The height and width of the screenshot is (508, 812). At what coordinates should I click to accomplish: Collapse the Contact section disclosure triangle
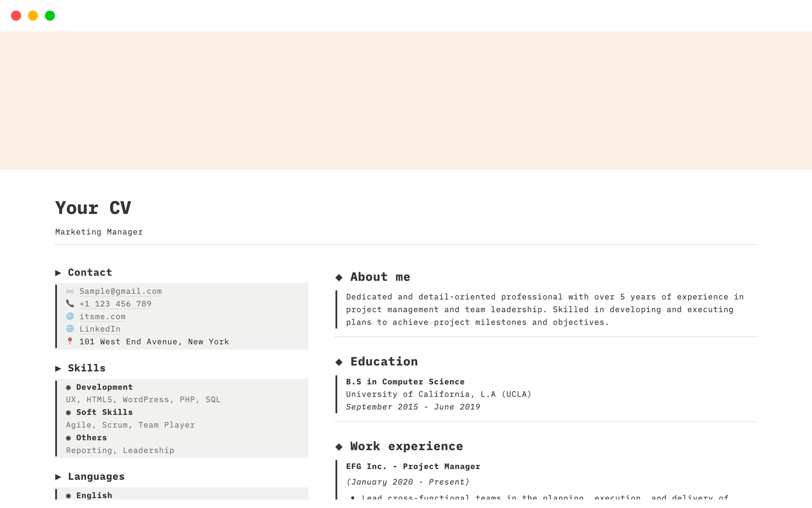59,273
